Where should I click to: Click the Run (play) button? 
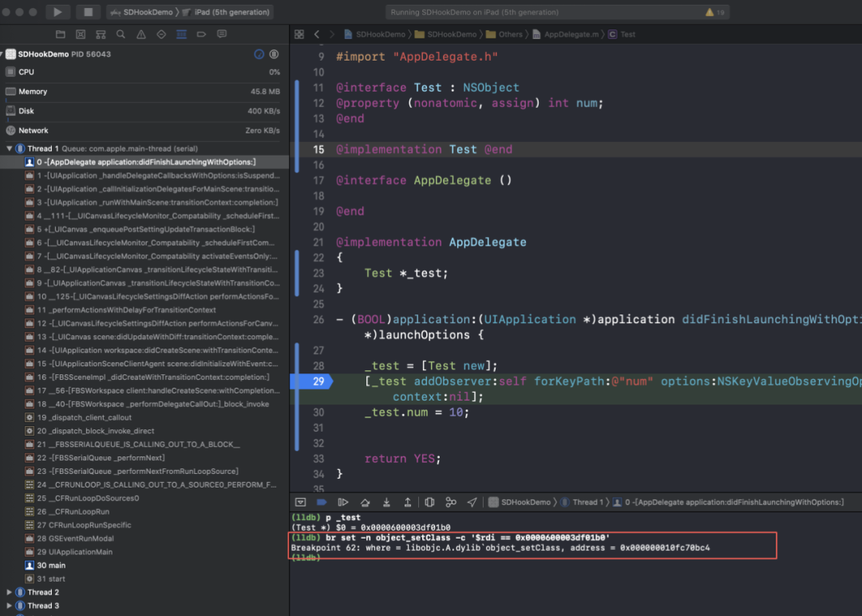[x=57, y=12]
